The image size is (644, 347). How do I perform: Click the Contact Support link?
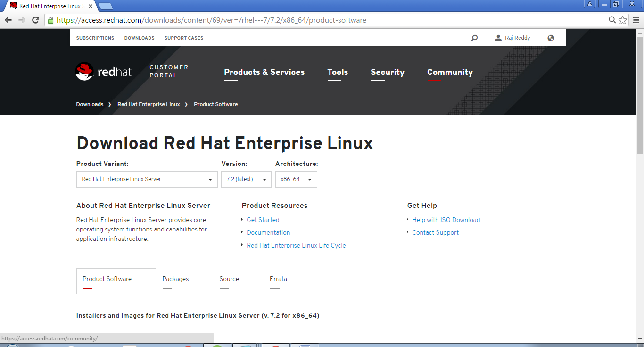[435, 233]
